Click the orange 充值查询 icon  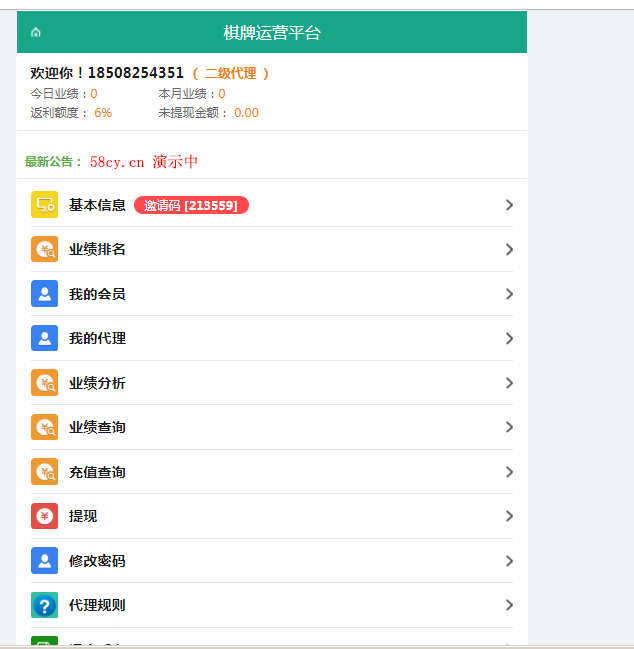[x=44, y=472]
